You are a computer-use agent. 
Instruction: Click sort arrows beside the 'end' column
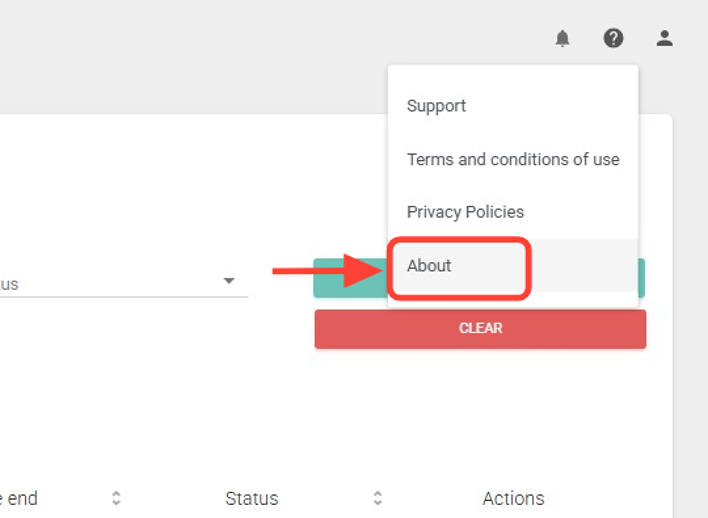tap(116, 498)
